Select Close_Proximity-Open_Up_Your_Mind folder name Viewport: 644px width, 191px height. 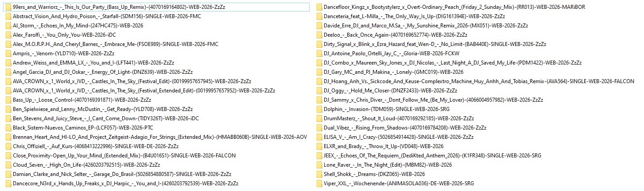(124, 156)
